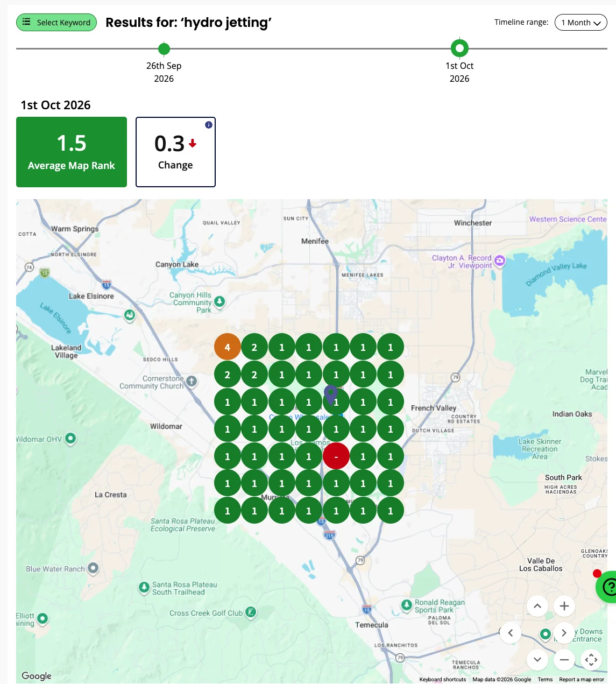616x684 pixels.
Task: Click the Google logo on map
Action: tap(37, 676)
